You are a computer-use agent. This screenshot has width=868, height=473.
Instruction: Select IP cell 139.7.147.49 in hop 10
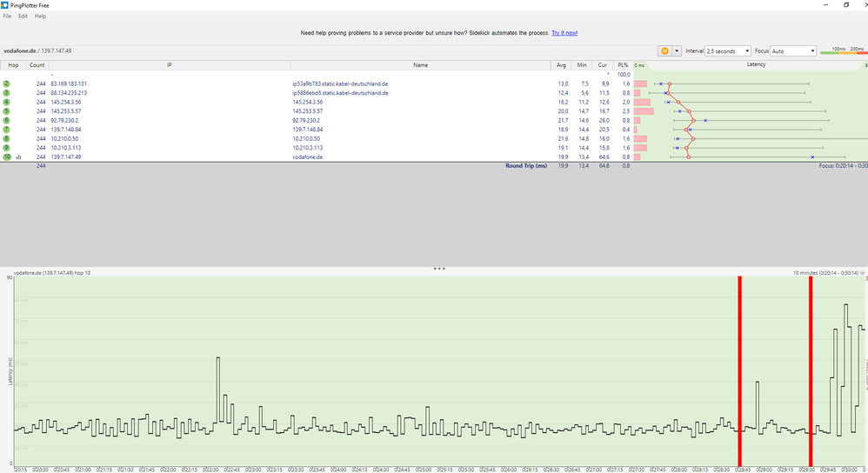pyautogui.click(x=66, y=157)
